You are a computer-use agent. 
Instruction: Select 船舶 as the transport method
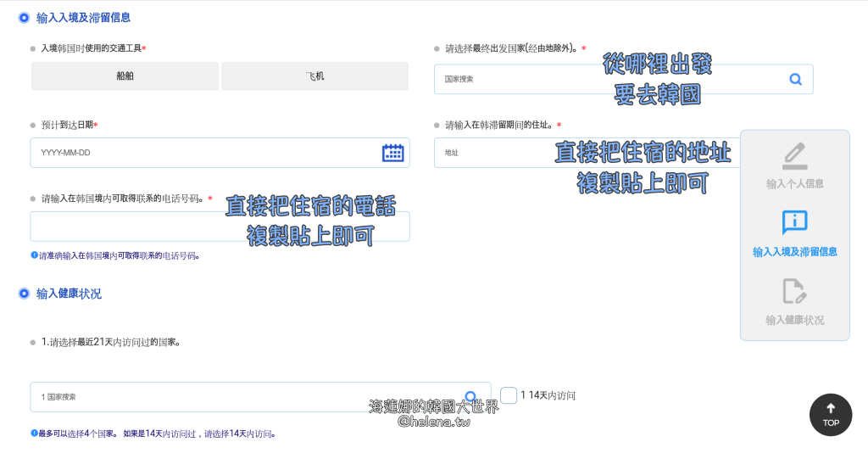[x=125, y=76]
